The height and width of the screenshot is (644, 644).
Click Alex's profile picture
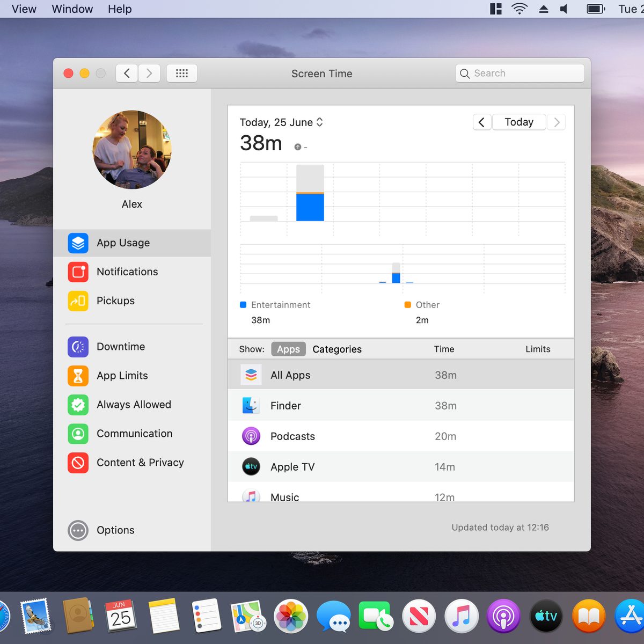coord(132,150)
